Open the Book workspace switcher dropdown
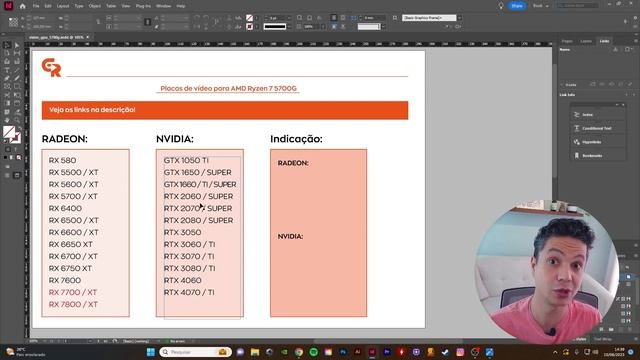Screen dimensions: 640x360 [541, 6]
